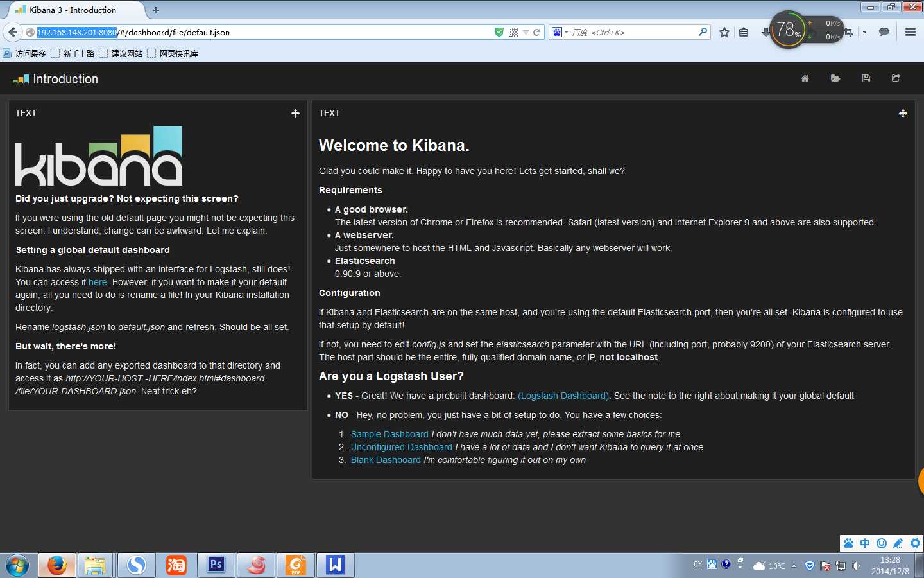Open a new browser tab

click(156, 10)
